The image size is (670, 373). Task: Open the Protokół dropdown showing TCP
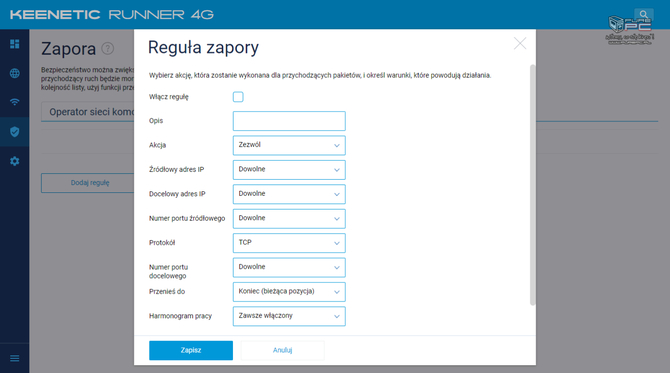tap(289, 243)
